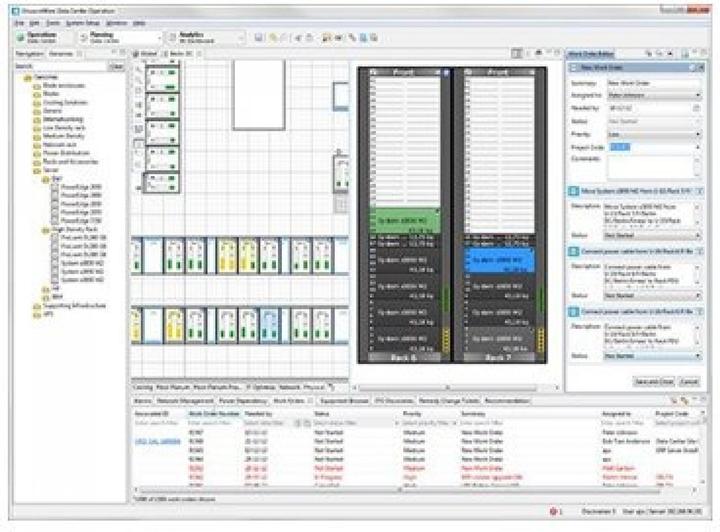This screenshot has width=720, height=532.
Task: Click the Planning perspective icon
Action: tap(84, 38)
